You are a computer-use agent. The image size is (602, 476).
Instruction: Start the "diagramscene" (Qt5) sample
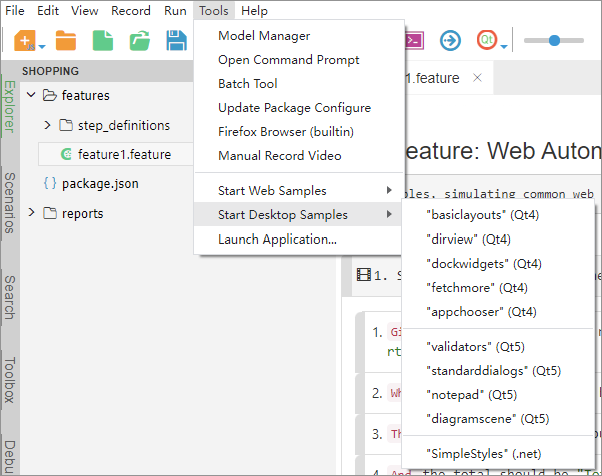pos(498,418)
